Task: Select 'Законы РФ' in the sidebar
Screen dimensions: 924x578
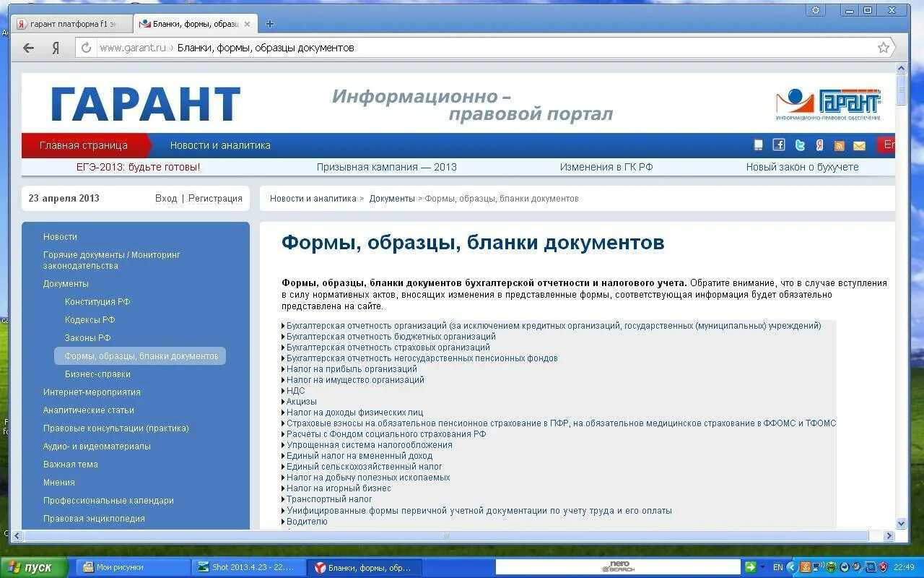Action: tap(87, 338)
